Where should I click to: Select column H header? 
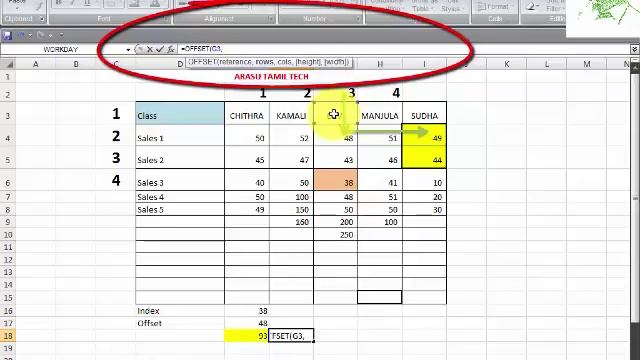click(380, 64)
